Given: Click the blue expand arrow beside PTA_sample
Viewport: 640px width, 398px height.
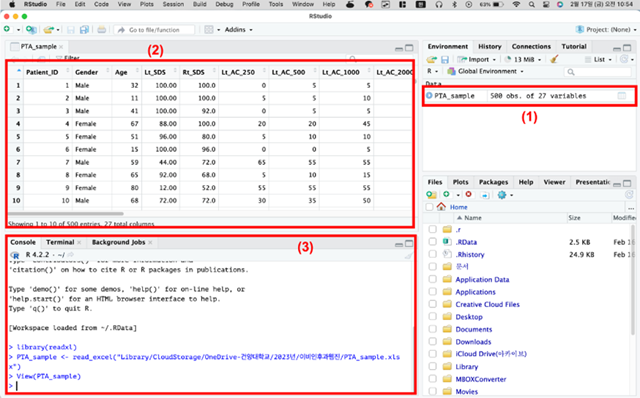Looking at the screenshot, I should coord(429,96).
